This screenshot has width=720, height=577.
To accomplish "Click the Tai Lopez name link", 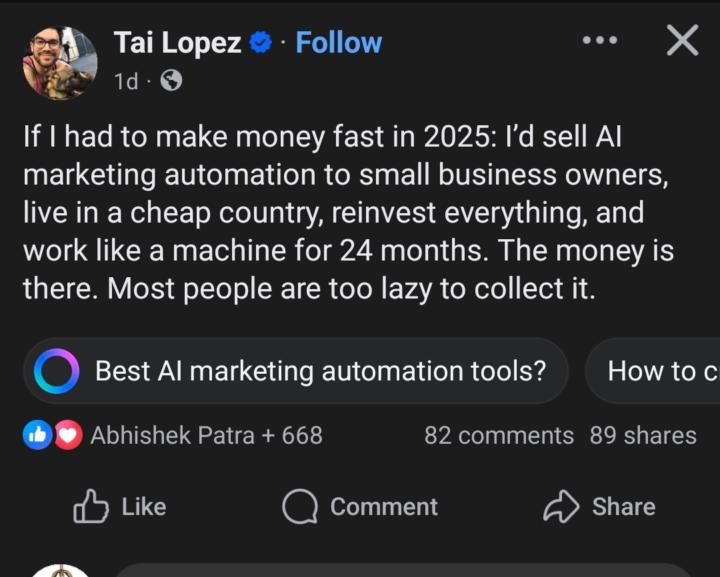I will point(177,43).
